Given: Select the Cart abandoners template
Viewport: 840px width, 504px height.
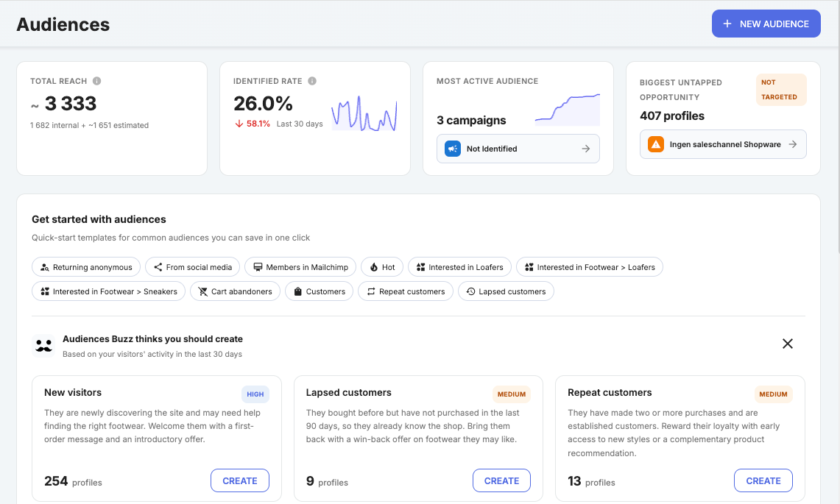Looking at the screenshot, I should [x=235, y=291].
